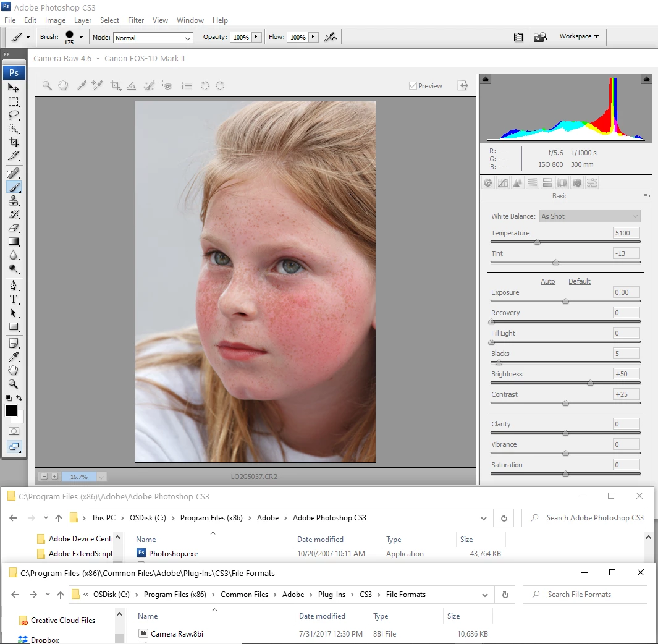
Task: Choose the Lasso tool in the toolbox
Action: point(14,115)
